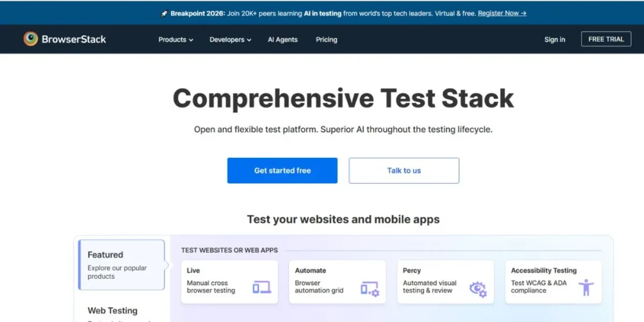
Task: Expand the Developers dropdown menu
Action: [x=230, y=40]
